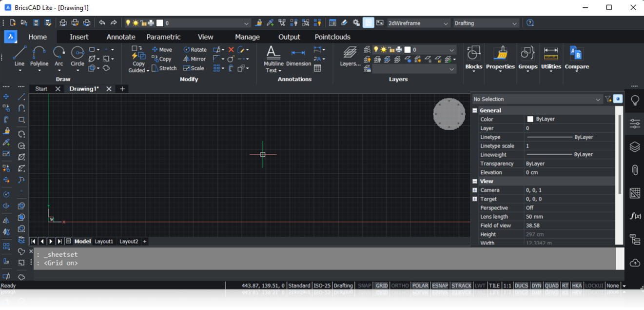Screen dimensions: 644x310
Task: Open the f(x) parameters panel icon
Action: [635, 216]
